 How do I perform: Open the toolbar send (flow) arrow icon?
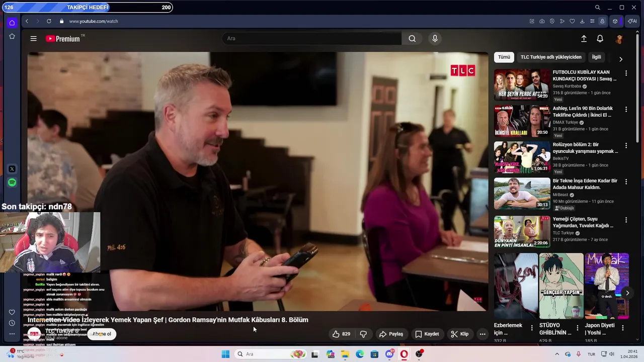tap(562, 21)
